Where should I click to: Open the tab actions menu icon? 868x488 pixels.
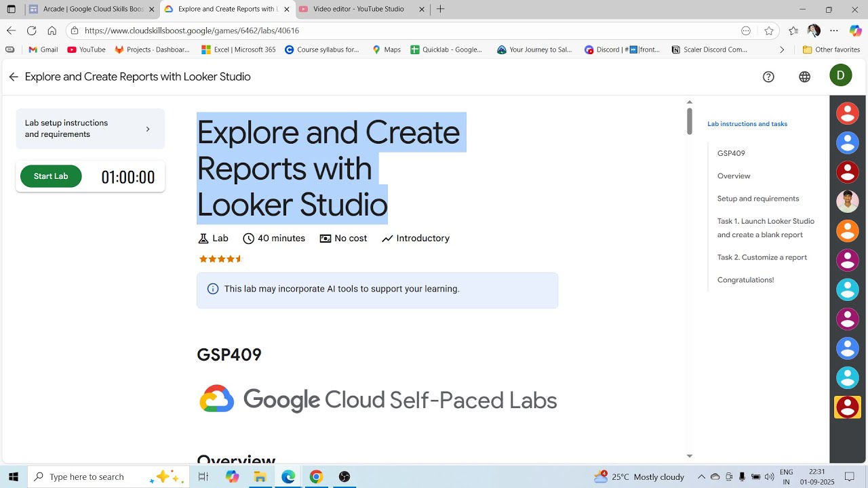[11, 9]
